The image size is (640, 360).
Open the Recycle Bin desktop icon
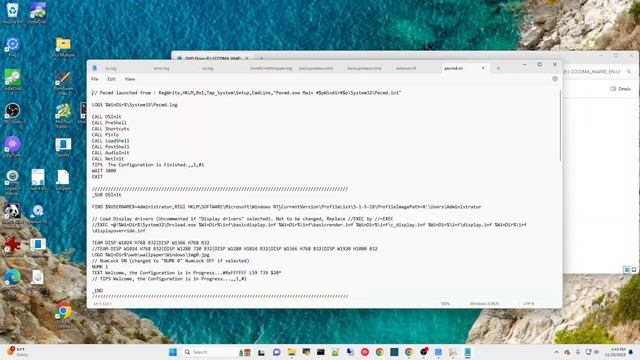[12, 12]
